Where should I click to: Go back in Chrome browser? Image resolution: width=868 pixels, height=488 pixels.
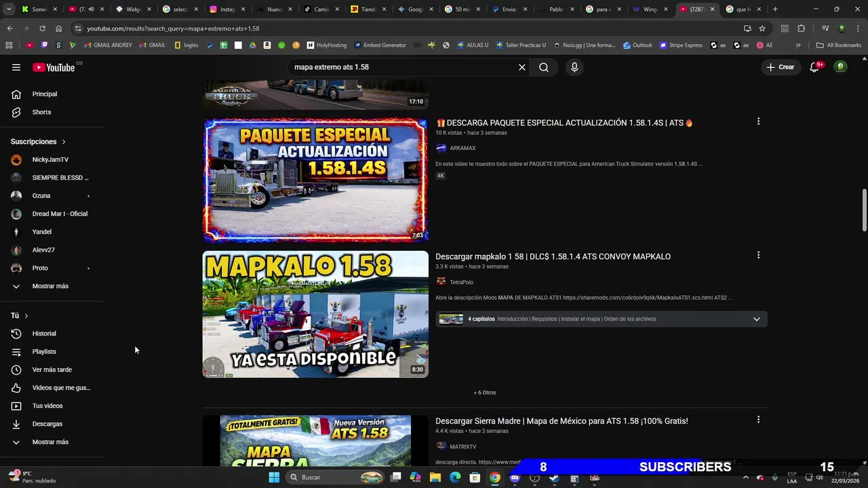[x=9, y=28]
